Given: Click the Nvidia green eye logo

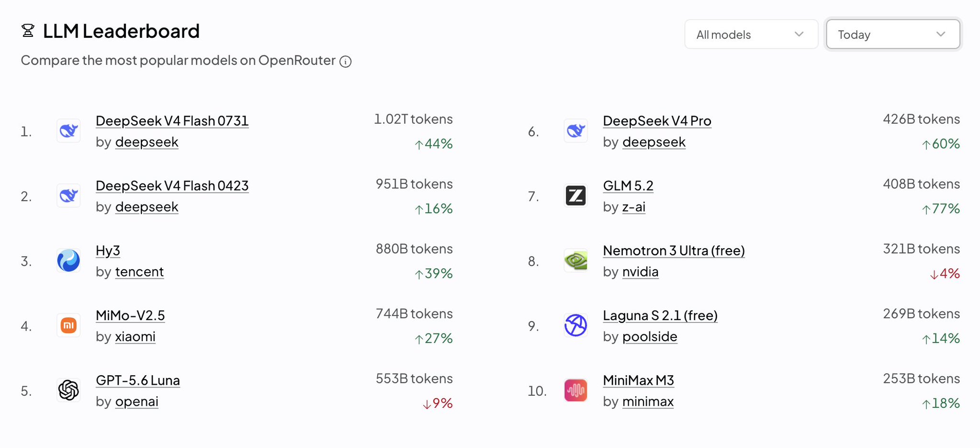Looking at the screenshot, I should (x=575, y=261).
